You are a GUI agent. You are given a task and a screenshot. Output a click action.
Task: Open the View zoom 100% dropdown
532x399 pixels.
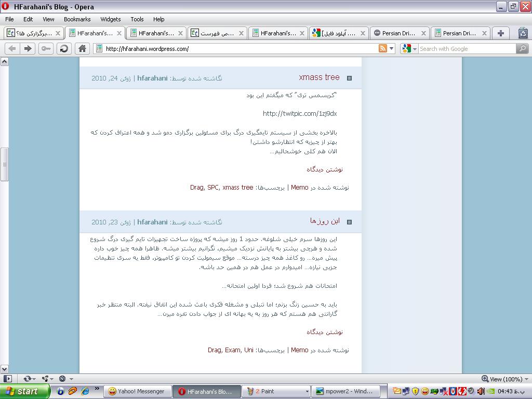point(505,379)
